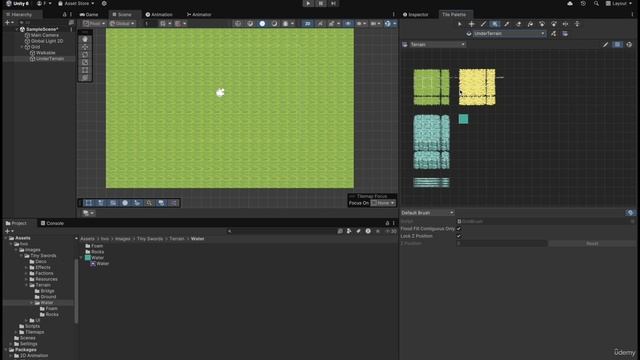Switch to the Console tab
Screen dimensions: 640x360
pos(52,223)
